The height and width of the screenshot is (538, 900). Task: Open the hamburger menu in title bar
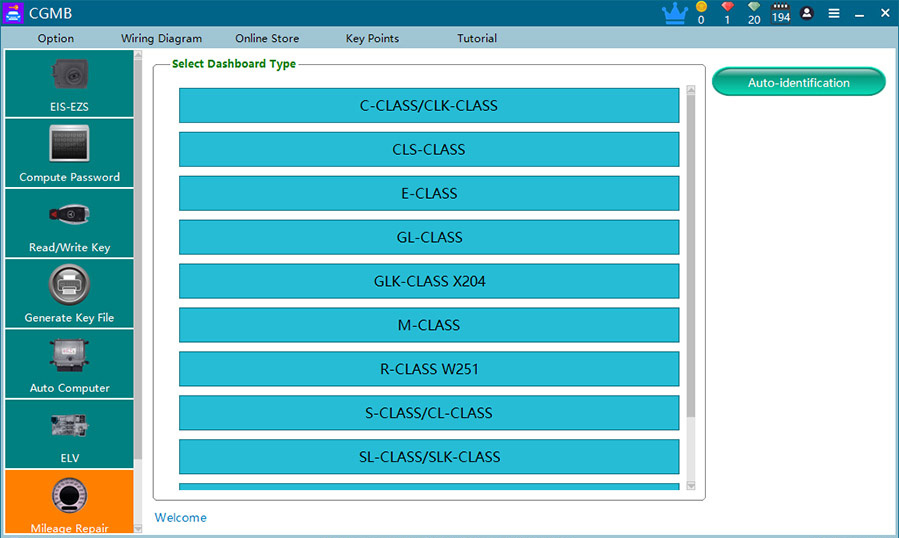coord(834,13)
